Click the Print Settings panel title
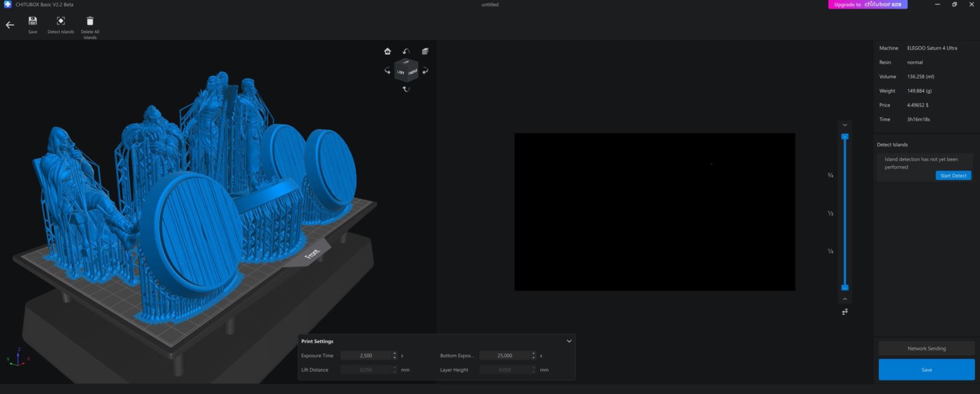980x394 pixels. click(x=317, y=341)
